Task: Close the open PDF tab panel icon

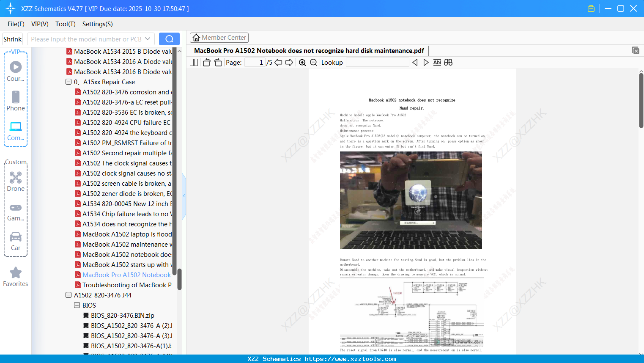Action: 635,50
